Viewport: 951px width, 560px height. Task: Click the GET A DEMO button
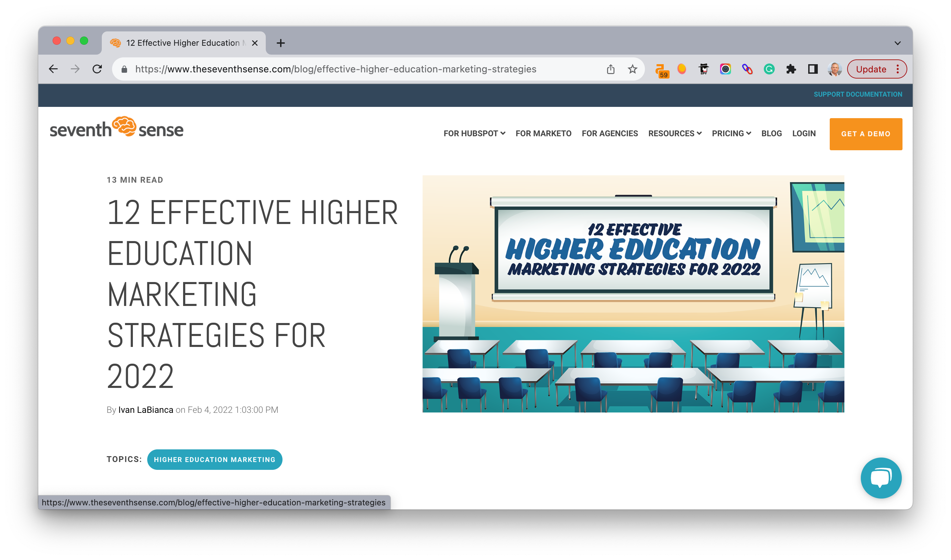pos(866,134)
